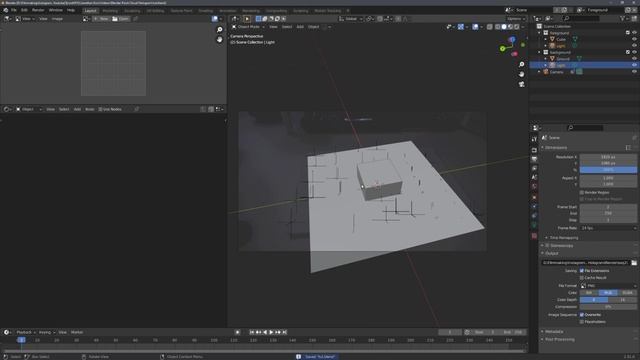Toggle Use Nodes checkbox in node editor
The height and width of the screenshot is (360, 640).
[100, 109]
